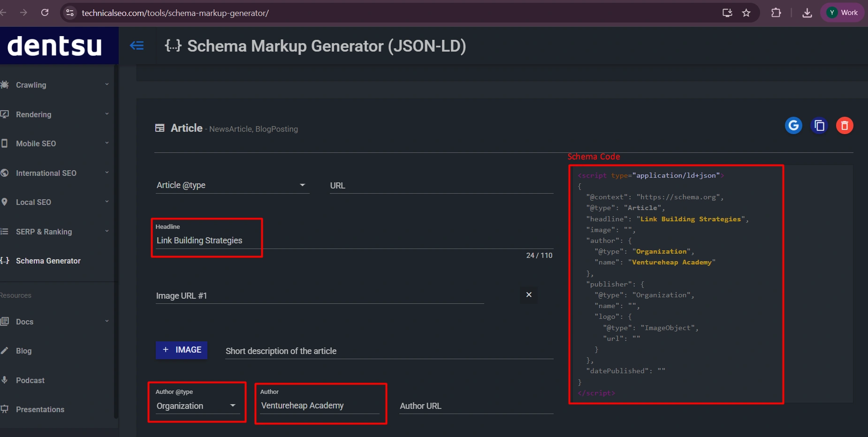Viewport: 868px width, 437px height.
Task: Collapse the left sidebar
Action: [x=137, y=45]
